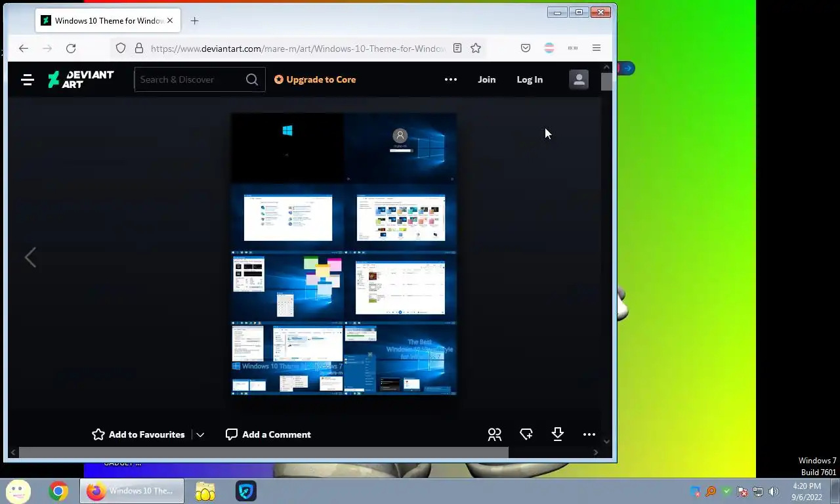Reload the page in Firefox
This screenshot has width=840, height=504.
pos(71,48)
